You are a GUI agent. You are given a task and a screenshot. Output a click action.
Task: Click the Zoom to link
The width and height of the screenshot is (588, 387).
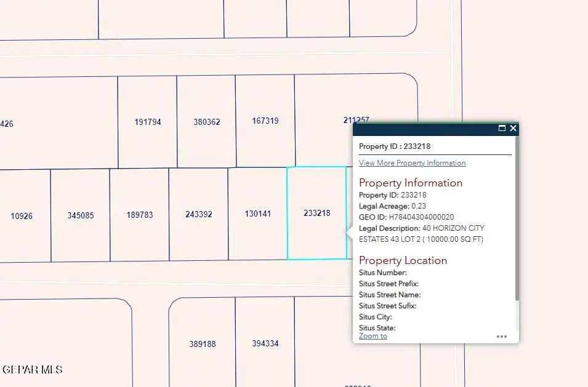pyautogui.click(x=373, y=336)
